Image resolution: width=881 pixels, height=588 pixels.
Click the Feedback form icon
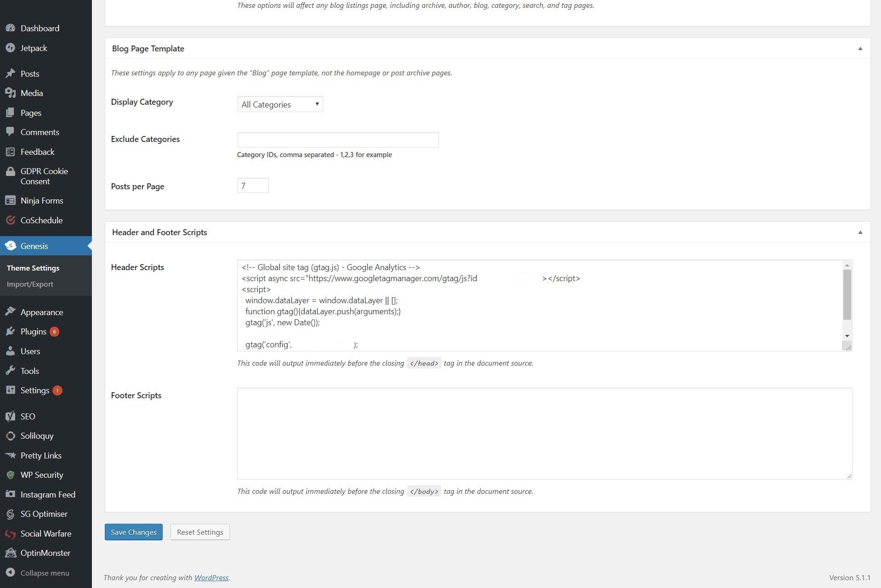pyautogui.click(x=10, y=152)
